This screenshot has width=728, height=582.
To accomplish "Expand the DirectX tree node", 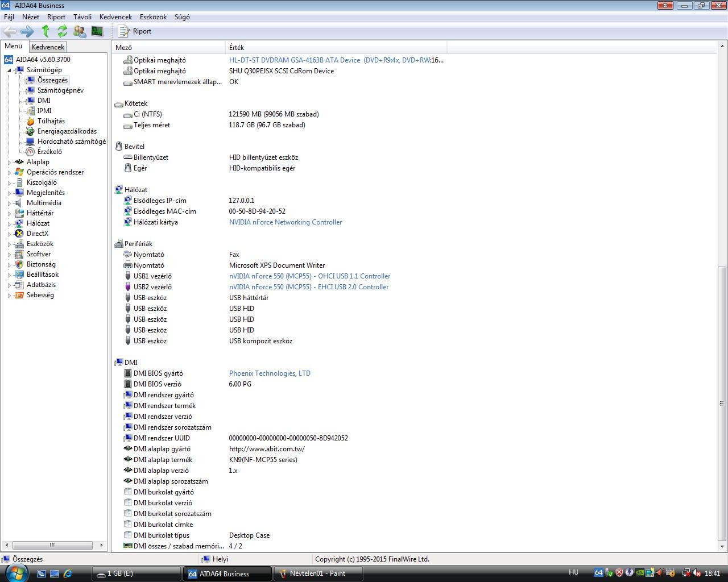I will pyautogui.click(x=9, y=234).
